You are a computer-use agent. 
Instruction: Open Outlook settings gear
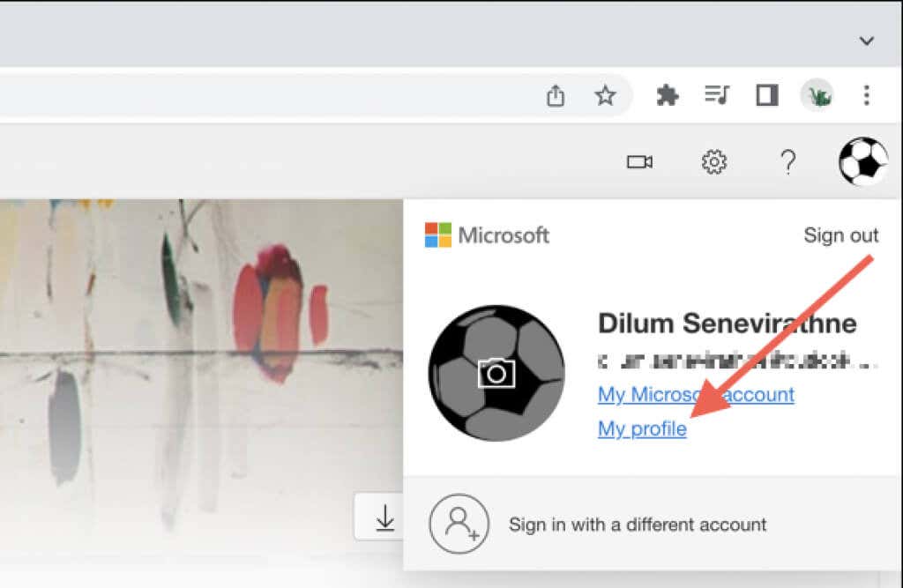click(714, 162)
